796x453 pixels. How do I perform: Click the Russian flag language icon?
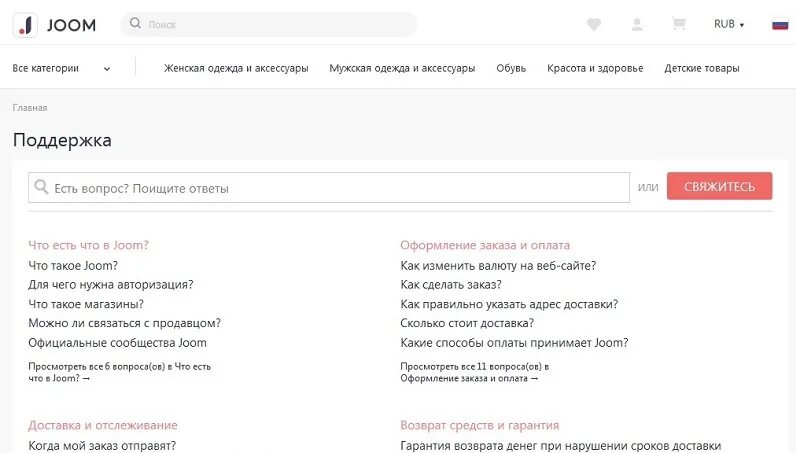tap(780, 24)
